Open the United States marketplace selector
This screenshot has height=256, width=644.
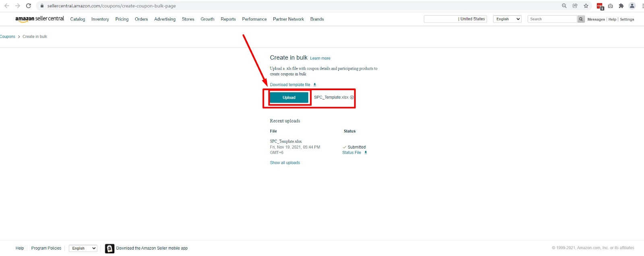click(x=455, y=19)
